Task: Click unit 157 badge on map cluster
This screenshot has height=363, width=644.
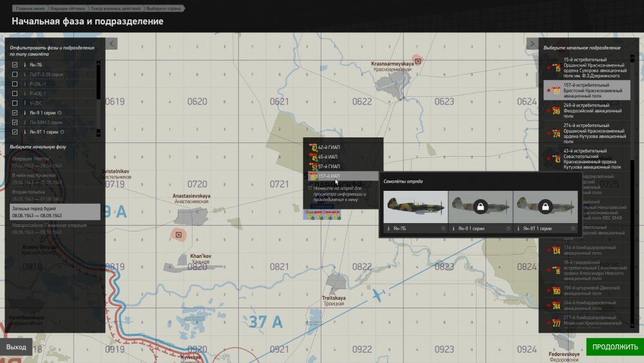Action: 336,215
